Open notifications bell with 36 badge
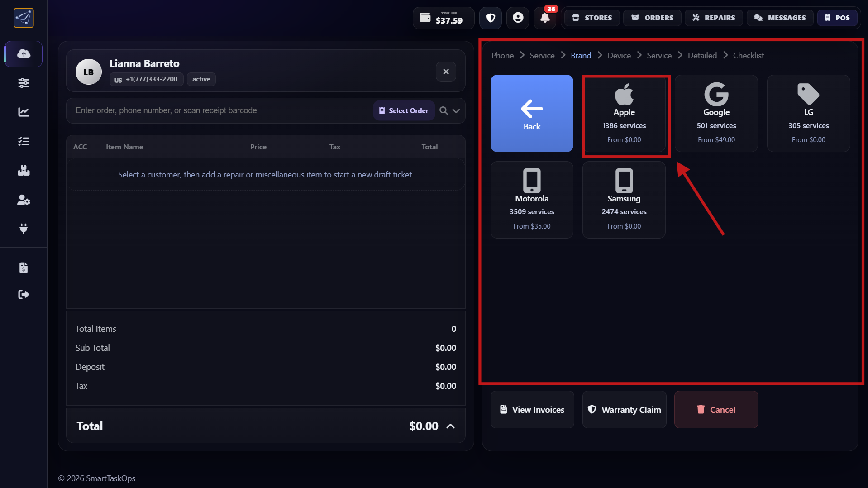This screenshot has height=488, width=868. point(545,18)
